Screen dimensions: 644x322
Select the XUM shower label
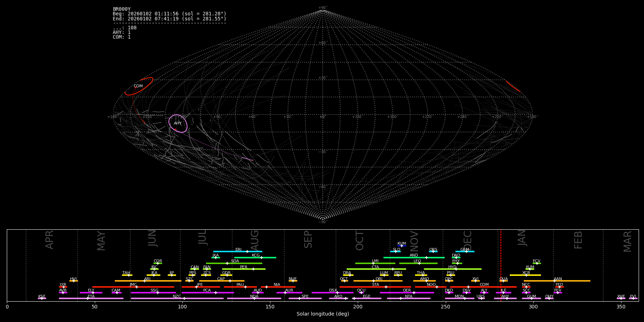tap(530, 267)
